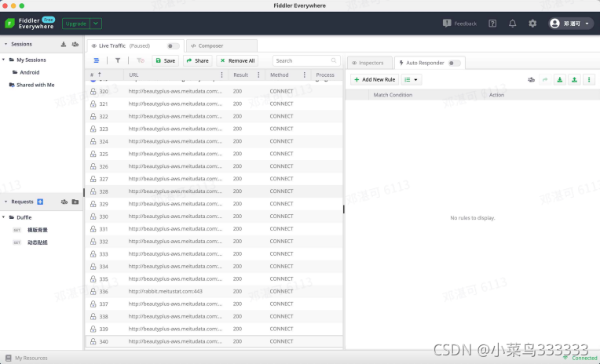This screenshot has height=364, width=600.
Task: Switch to the Inspectors tab
Action: [370, 63]
